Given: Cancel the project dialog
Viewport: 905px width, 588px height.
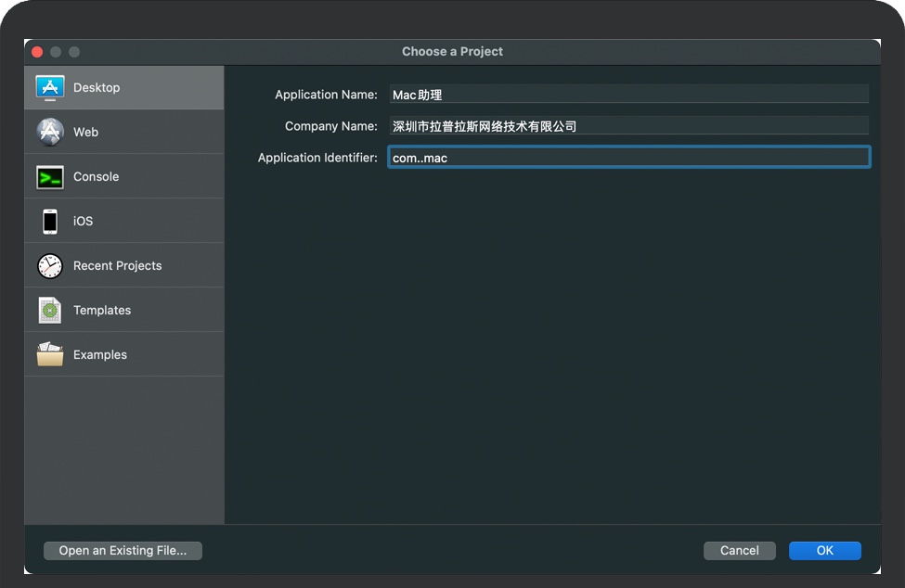Looking at the screenshot, I should click(739, 551).
